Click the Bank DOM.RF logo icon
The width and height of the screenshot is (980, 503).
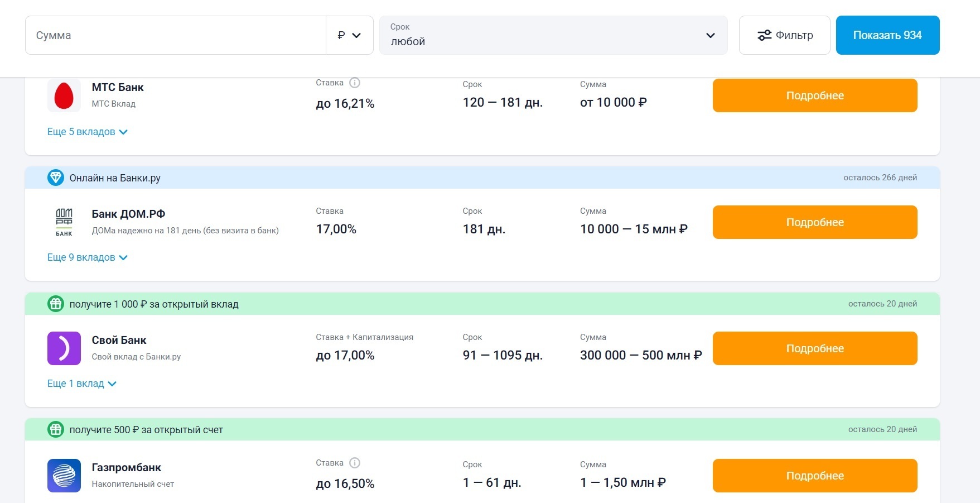point(64,222)
